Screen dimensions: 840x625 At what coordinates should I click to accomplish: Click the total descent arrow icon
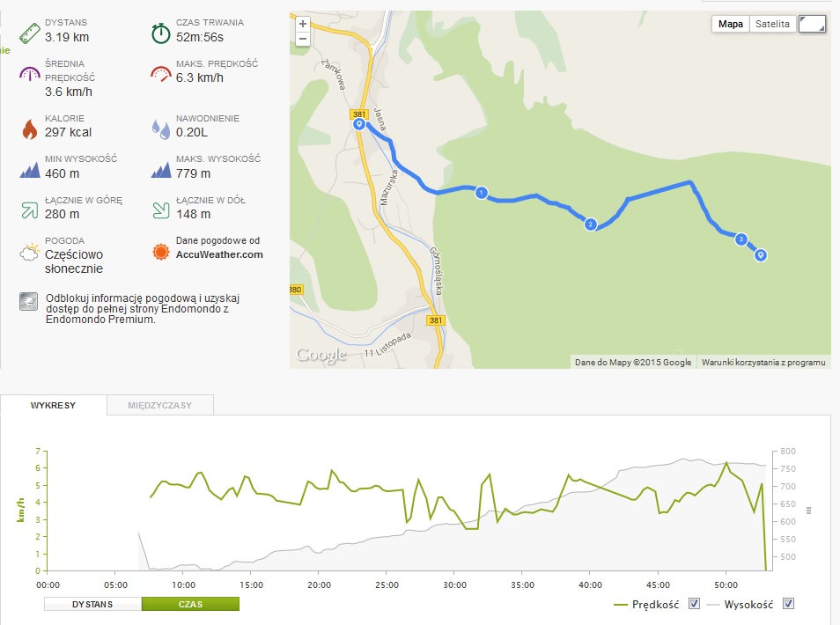pos(160,210)
